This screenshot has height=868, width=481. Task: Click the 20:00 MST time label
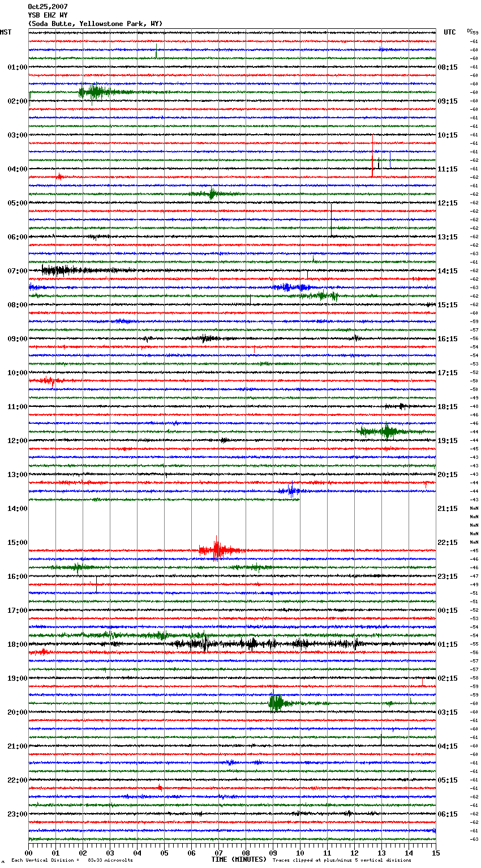pos(17,712)
